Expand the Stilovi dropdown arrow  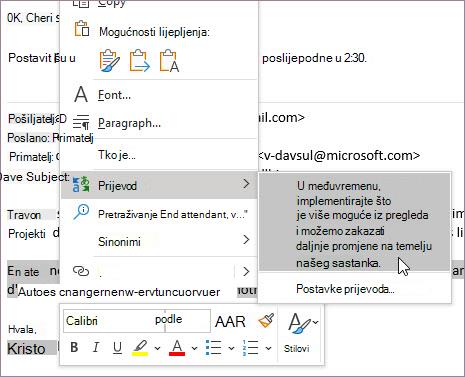click(x=315, y=322)
